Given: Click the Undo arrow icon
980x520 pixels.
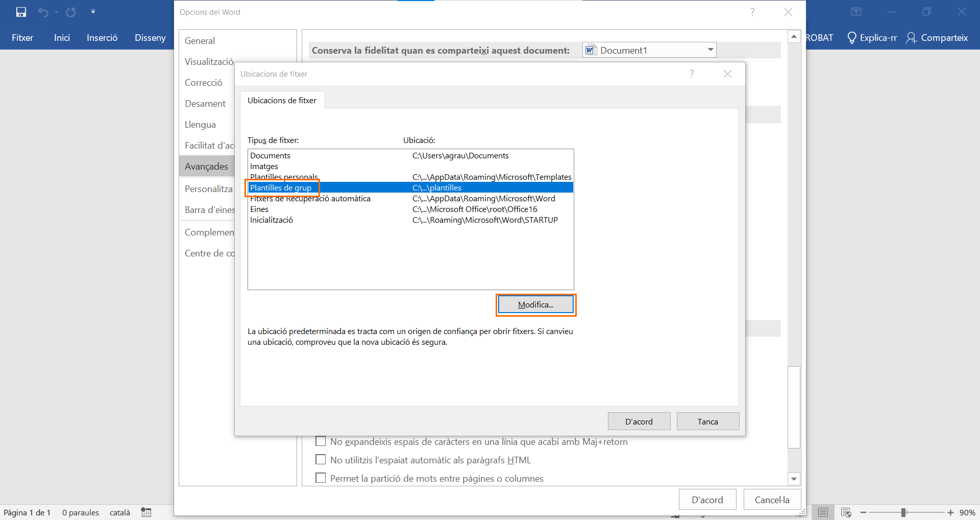Looking at the screenshot, I should tap(43, 12).
